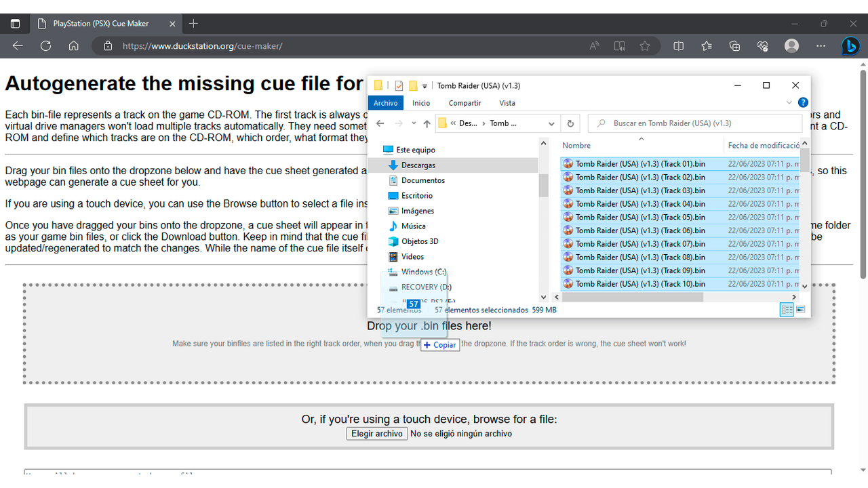This screenshot has width=868, height=488.
Task: Open Edge split screen icon
Action: (x=679, y=46)
